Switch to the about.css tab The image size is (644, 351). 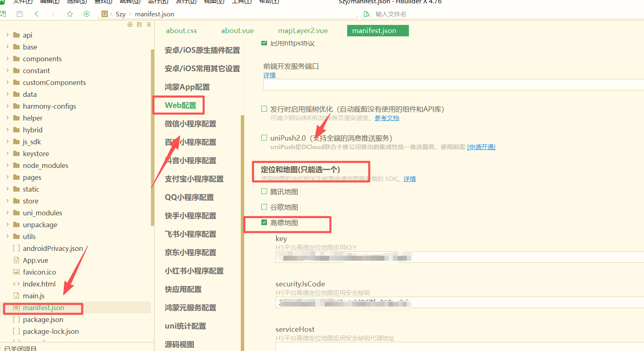pyautogui.click(x=182, y=31)
